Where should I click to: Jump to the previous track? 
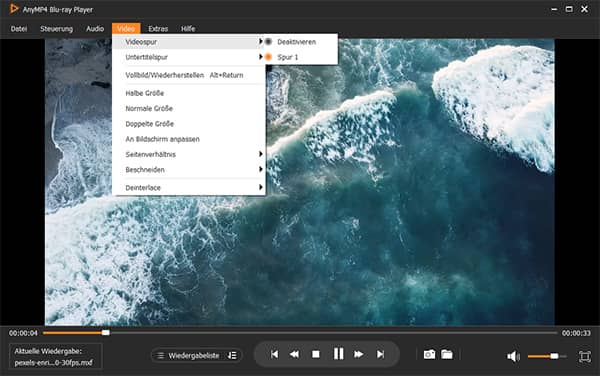point(274,354)
